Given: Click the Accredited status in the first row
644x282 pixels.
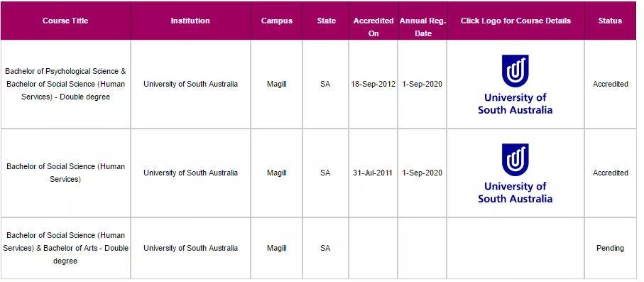Looking at the screenshot, I should click(611, 85).
